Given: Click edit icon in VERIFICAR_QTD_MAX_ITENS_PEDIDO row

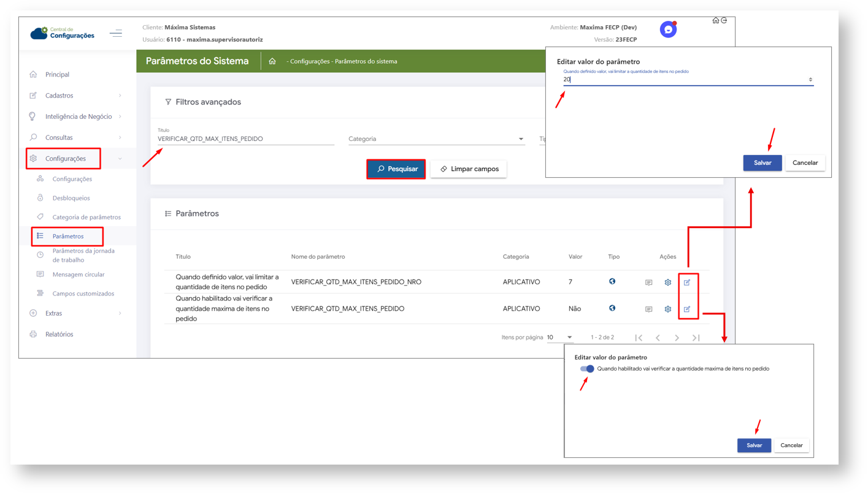Looking at the screenshot, I should click(x=687, y=310).
